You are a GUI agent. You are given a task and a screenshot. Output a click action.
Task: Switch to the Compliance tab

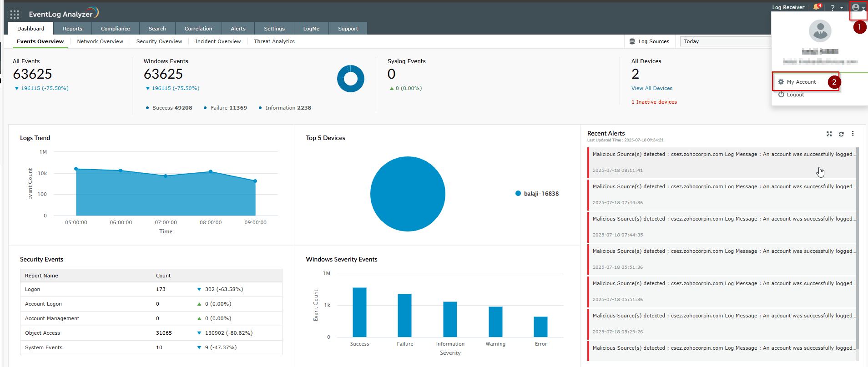click(115, 29)
